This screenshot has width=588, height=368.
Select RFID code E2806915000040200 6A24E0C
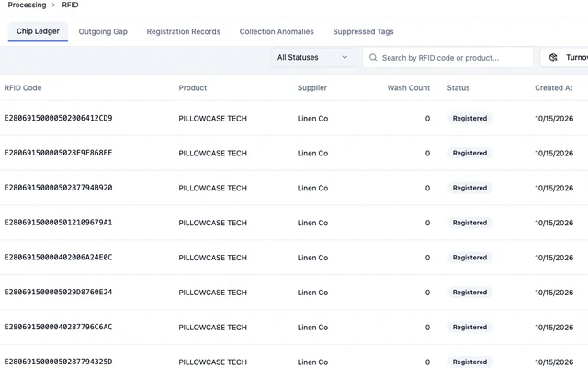[x=58, y=258]
